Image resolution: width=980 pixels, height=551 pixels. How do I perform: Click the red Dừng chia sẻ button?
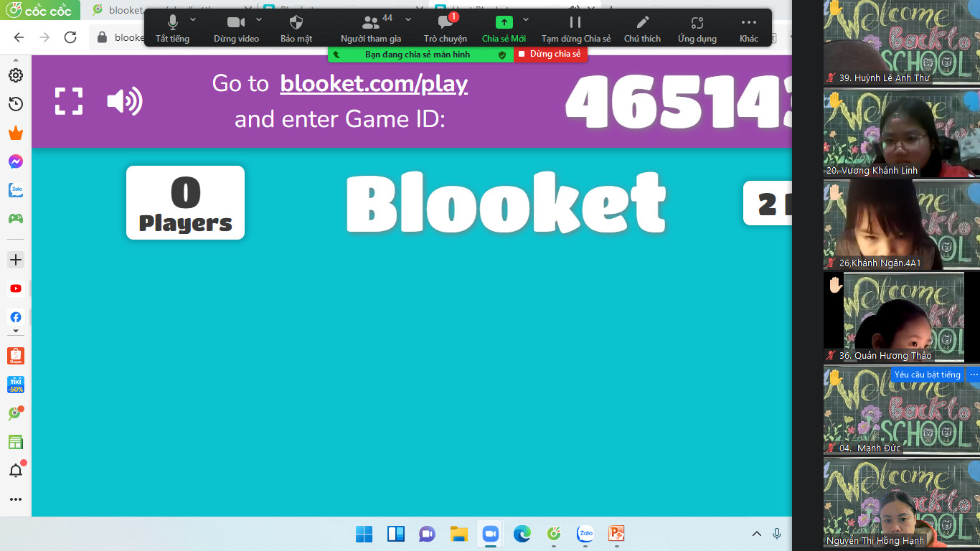pos(550,54)
